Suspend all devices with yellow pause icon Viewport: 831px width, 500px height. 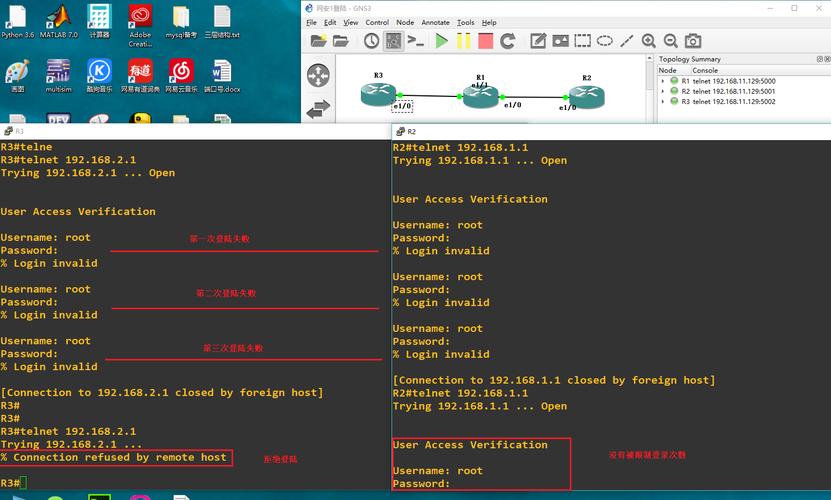464,41
